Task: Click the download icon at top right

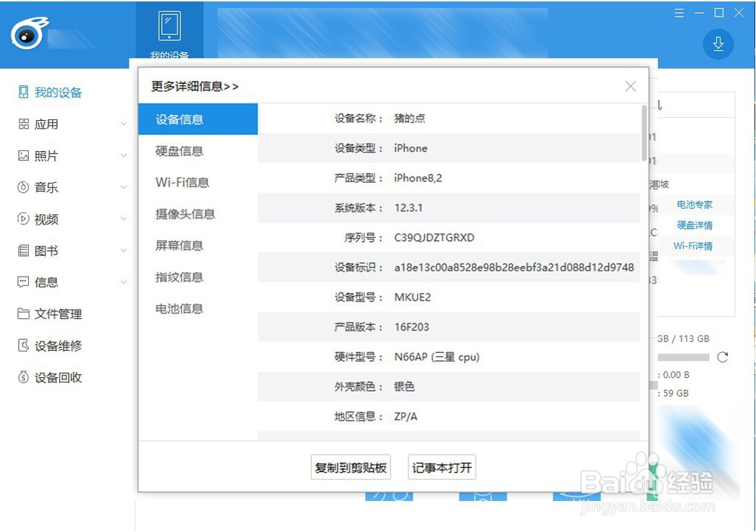Action: tap(717, 44)
